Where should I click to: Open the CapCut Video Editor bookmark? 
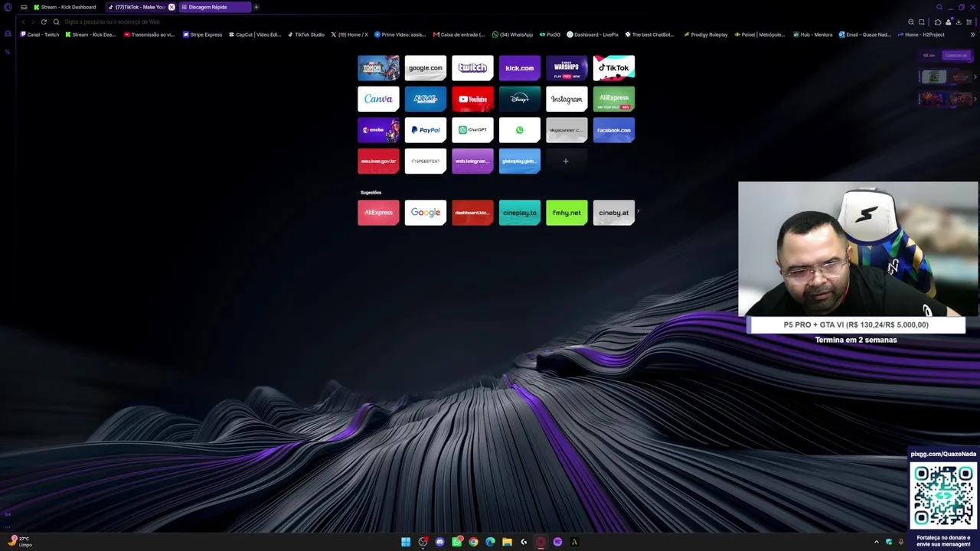tap(255, 34)
